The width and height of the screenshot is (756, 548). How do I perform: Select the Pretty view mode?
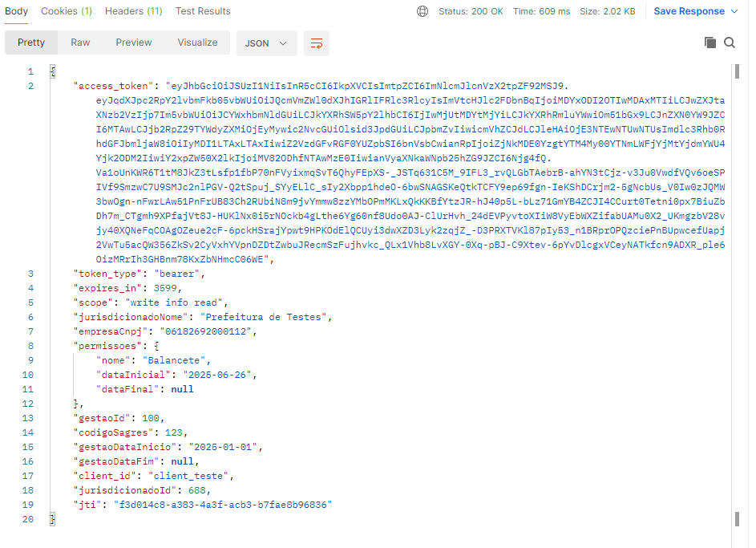click(x=31, y=43)
